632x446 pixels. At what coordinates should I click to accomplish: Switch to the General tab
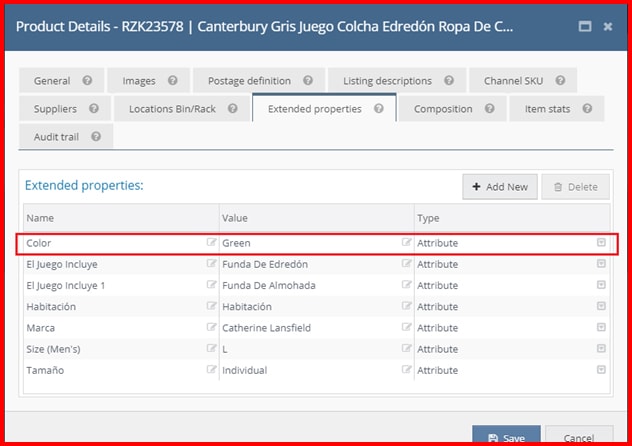pyautogui.click(x=62, y=81)
